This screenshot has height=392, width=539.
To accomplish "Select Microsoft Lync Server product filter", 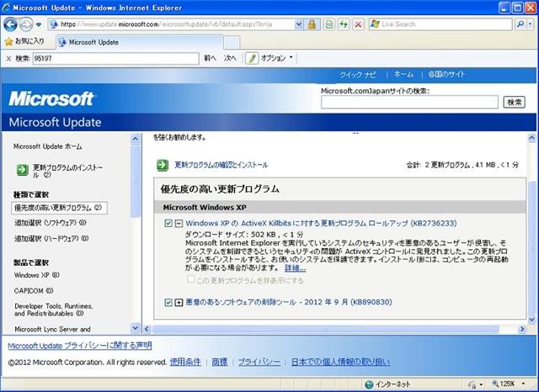I will 52,329.
